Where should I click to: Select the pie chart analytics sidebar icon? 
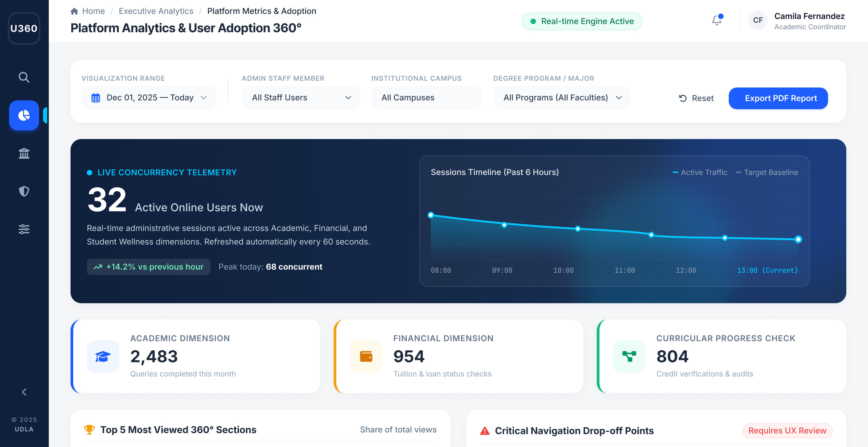click(24, 115)
